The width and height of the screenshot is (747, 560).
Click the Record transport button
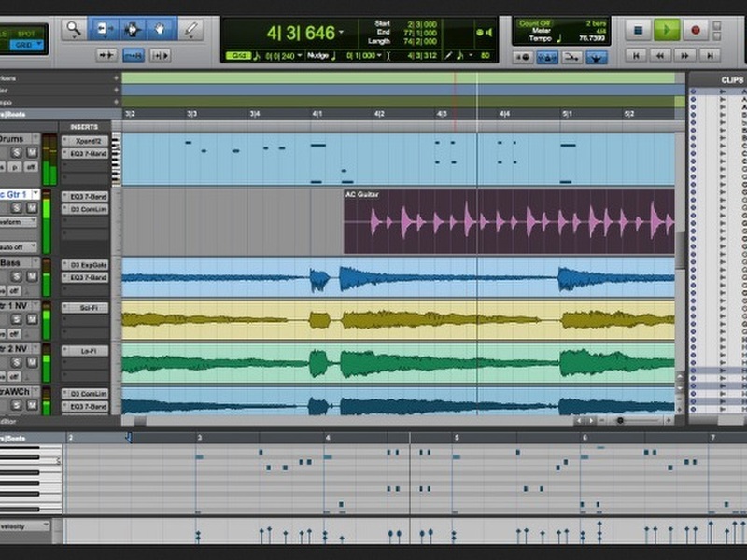click(x=695, y=30)
